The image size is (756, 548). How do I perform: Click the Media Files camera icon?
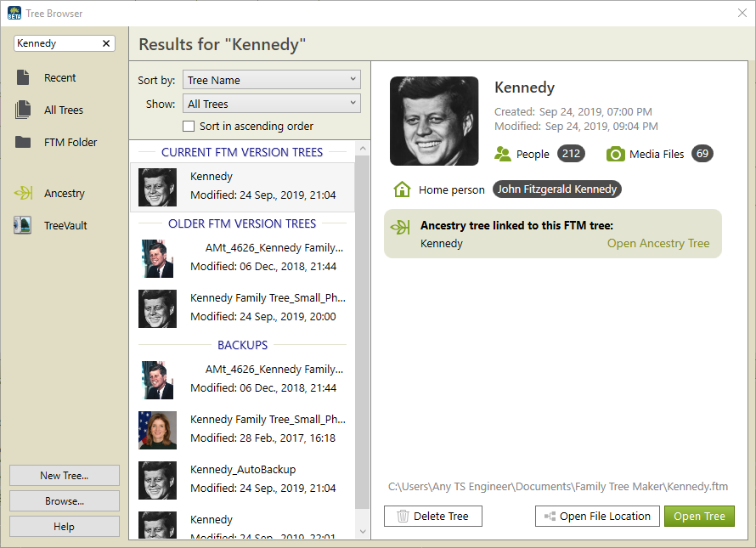pos(615,154)
